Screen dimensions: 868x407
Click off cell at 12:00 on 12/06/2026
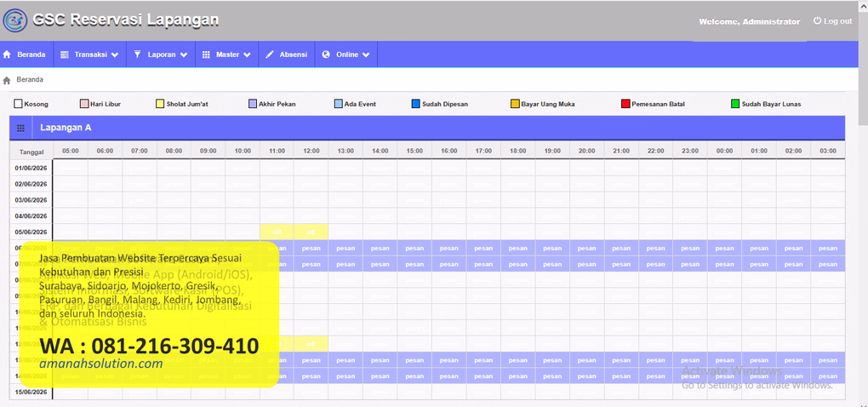point(311,344)
